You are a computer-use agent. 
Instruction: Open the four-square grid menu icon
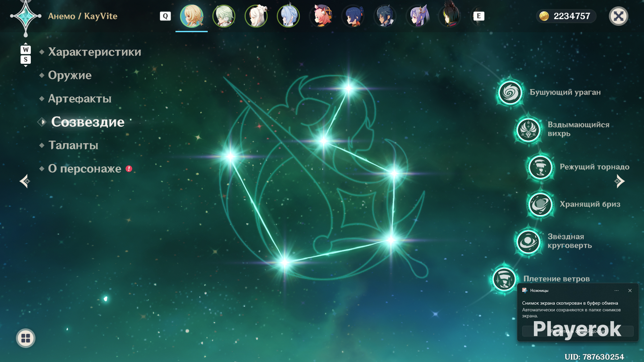(26, 338)
